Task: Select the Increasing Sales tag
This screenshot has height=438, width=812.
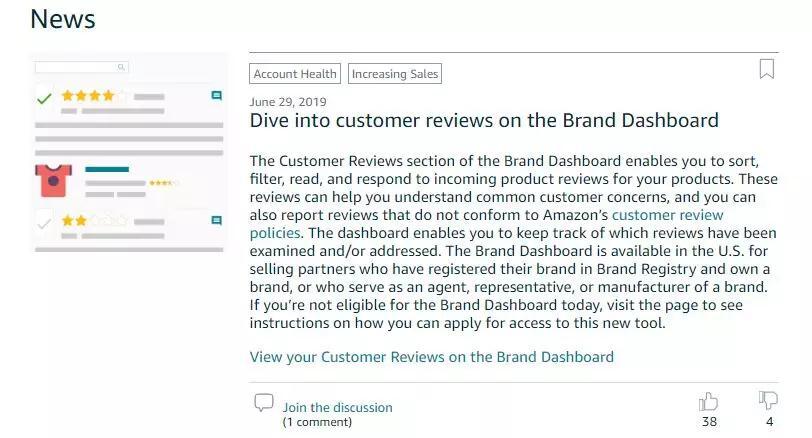Action: (395, 74)
